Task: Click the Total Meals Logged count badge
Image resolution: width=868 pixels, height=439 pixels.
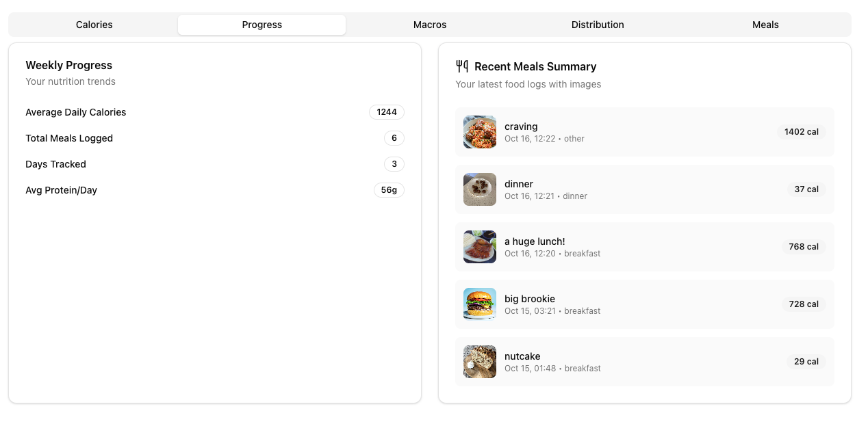Action: coord(394,138)
